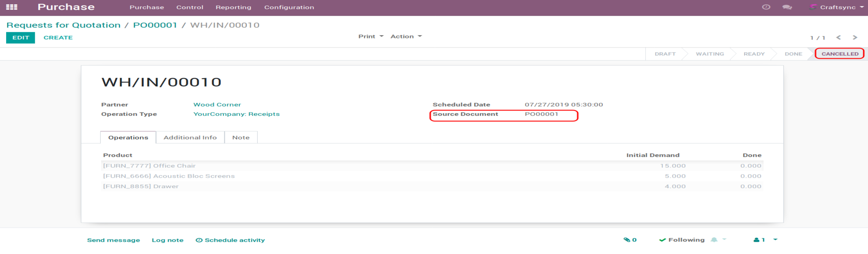Switch to the Note tab
This screenshot has width=868, height=254.
pos(241,138)
